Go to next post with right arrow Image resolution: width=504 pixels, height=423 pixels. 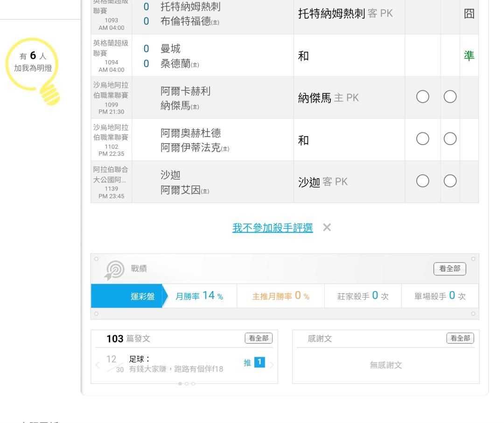[272, 365]
